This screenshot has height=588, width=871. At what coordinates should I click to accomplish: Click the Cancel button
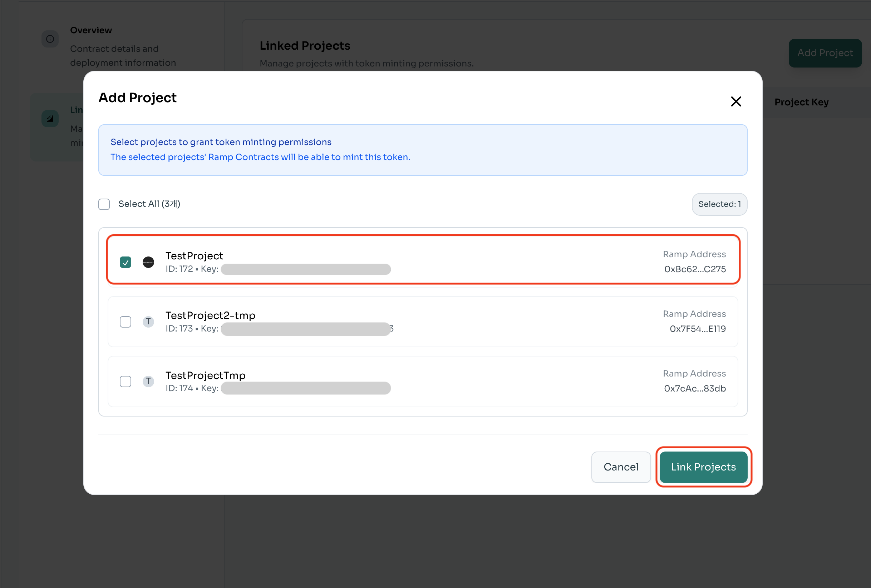click(x=621, y=467)
